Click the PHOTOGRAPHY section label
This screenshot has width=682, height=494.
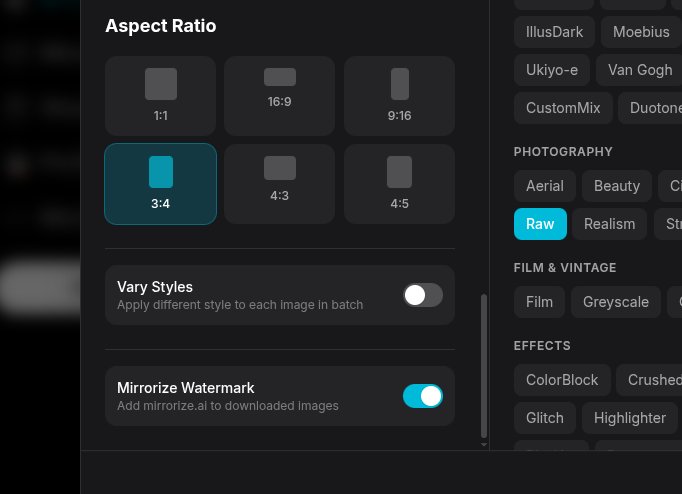(563, 152)
